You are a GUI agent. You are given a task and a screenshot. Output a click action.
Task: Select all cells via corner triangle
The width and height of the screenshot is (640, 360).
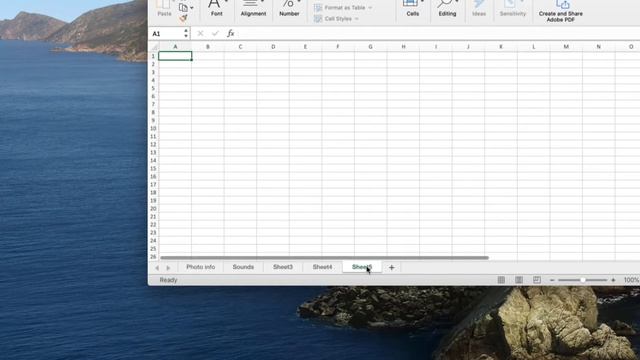click(154, 47)
